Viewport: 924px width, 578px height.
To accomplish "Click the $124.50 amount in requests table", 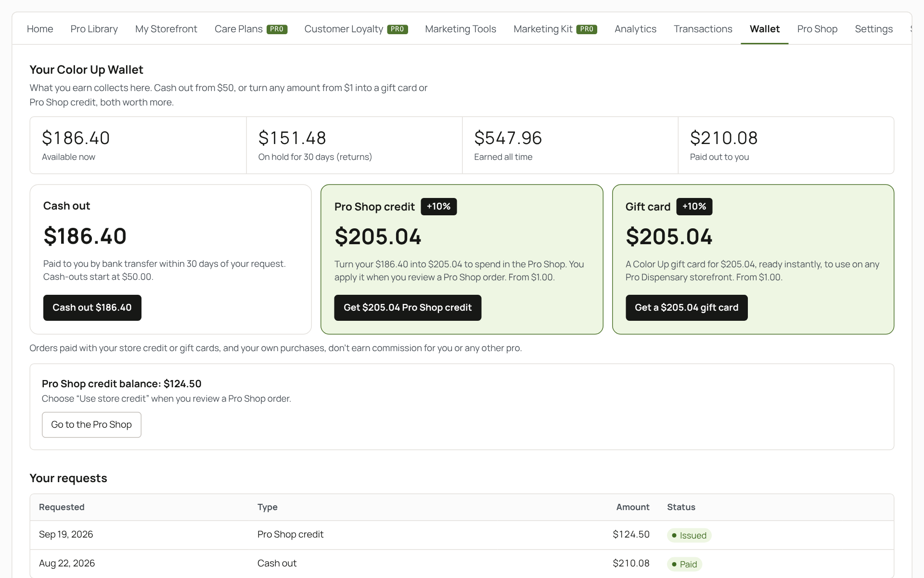I will coord(631,535).
